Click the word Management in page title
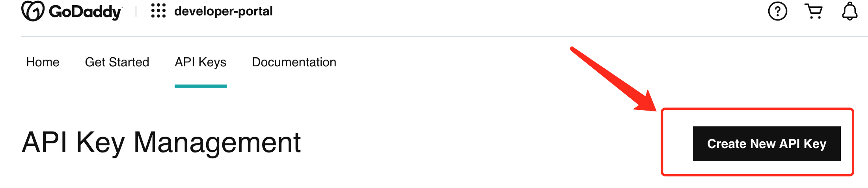 (x=217, y=143)
